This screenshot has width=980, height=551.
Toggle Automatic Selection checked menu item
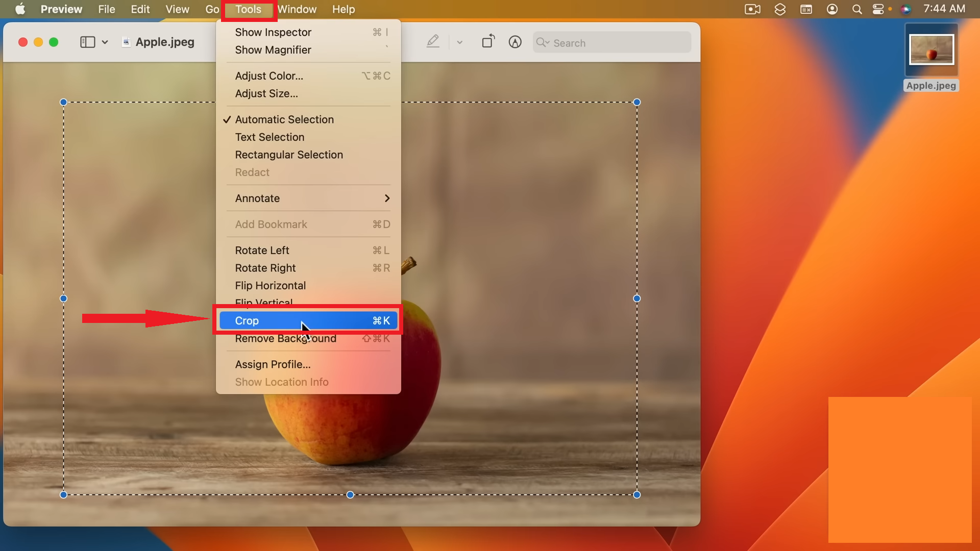pyautogui.click(x=284, y=119)
